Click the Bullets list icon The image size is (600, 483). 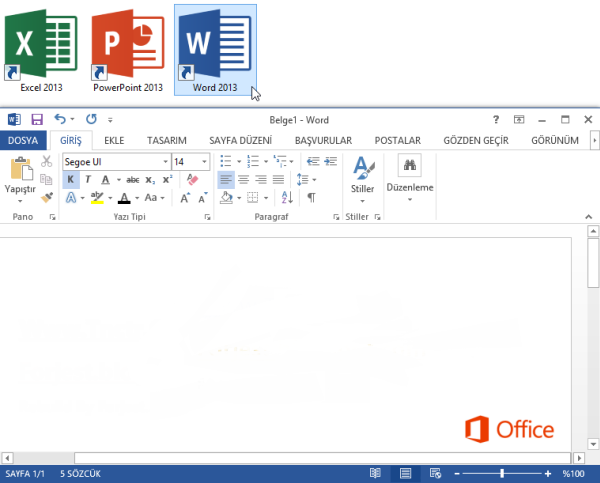point(226,161)
